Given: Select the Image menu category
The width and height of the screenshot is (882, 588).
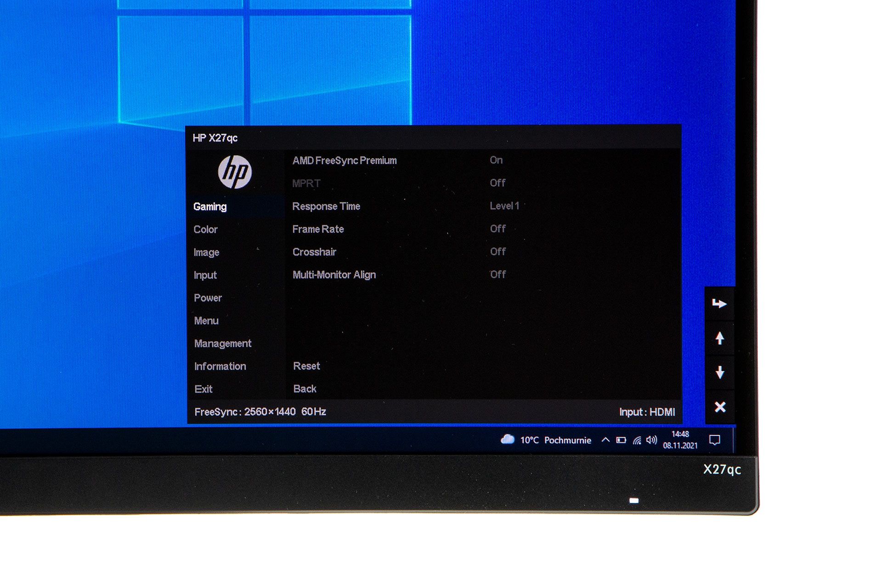Looking at the screenshot, I should point(206,252).
